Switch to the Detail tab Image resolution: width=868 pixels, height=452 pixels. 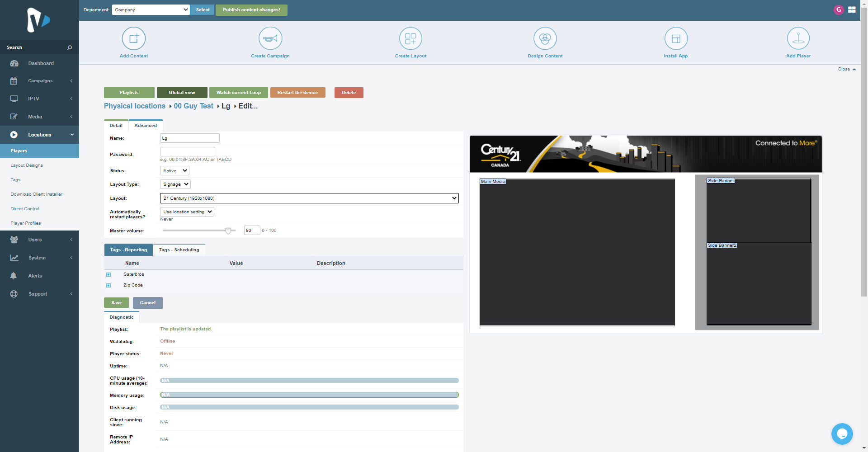116,125
